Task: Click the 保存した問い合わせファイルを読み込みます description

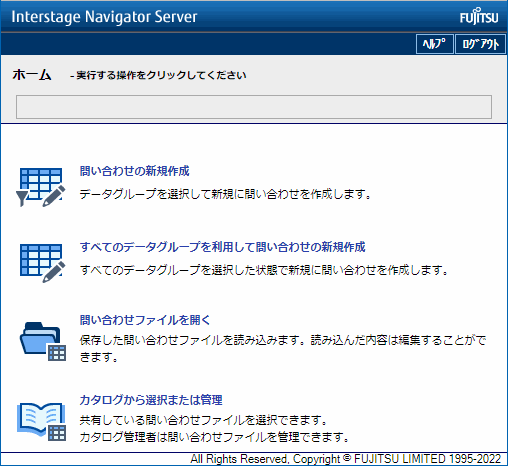Action: [x=283, y=349]
